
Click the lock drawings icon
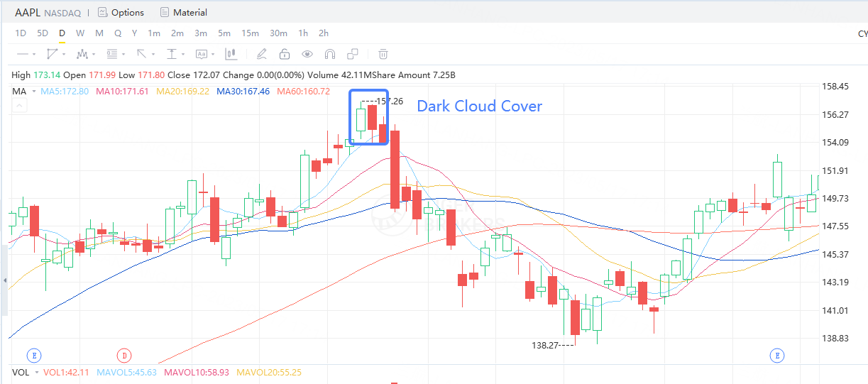pos(285,54)
